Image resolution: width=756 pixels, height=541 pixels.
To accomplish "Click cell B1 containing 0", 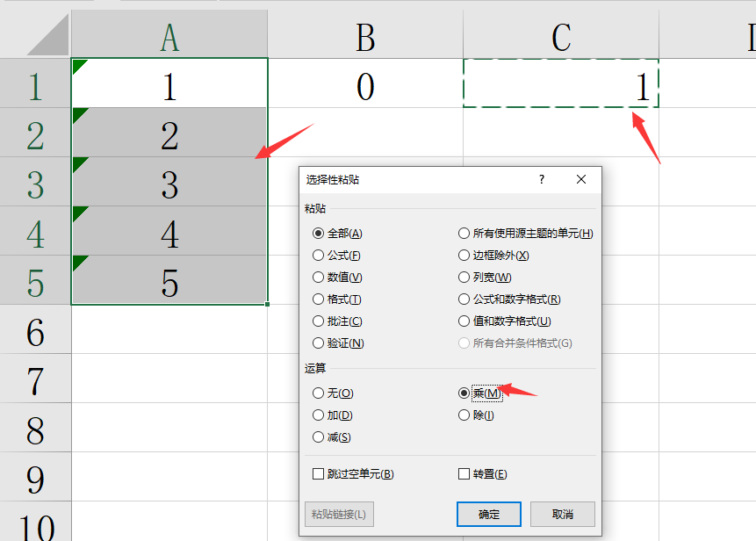I will tap(365, 83).
